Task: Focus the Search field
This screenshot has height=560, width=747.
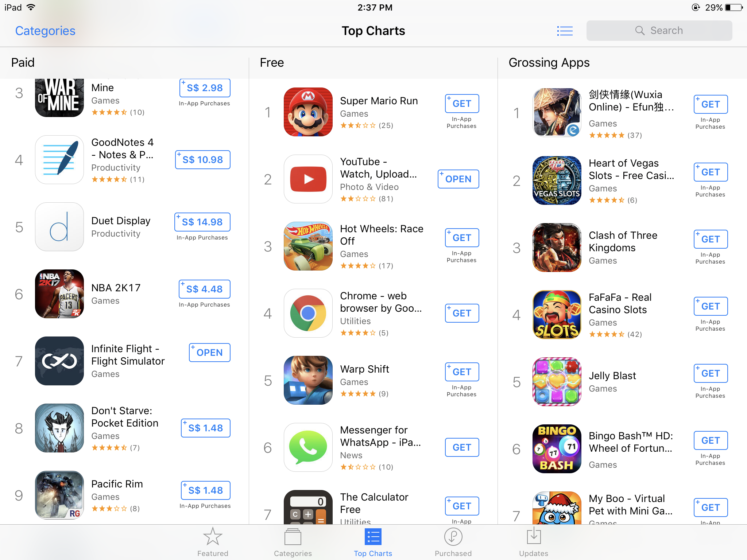Action: click(659, 31)
